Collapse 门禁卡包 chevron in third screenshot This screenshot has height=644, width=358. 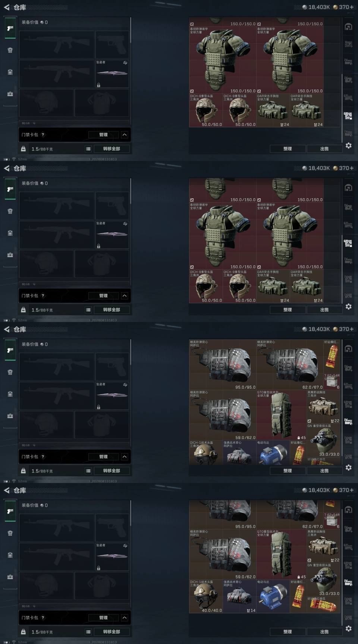pyautogui.click(x=125, y=457)
